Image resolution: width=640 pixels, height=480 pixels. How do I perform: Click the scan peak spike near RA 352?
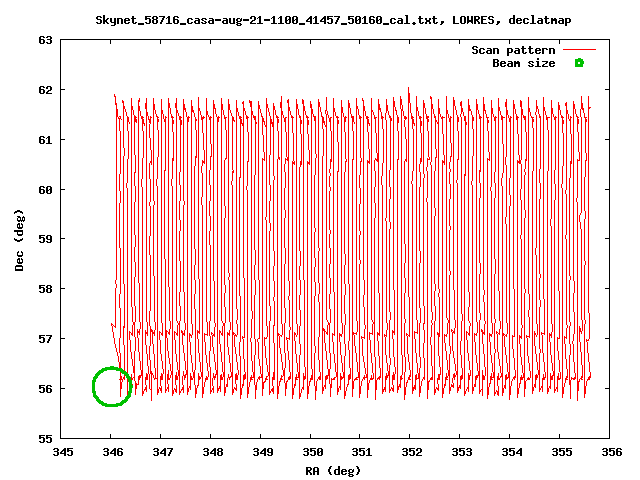point(408,90)
